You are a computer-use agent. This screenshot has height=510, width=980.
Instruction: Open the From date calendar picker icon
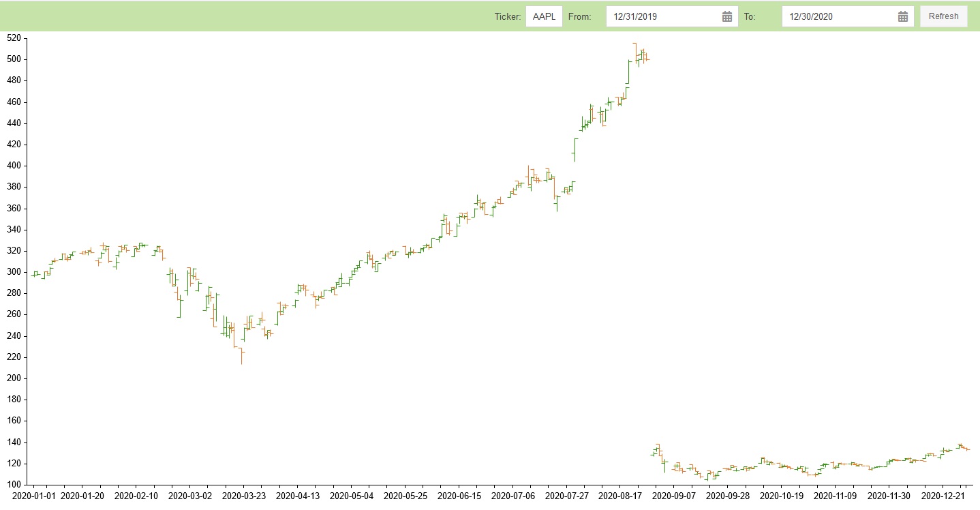tap(727, 16)
